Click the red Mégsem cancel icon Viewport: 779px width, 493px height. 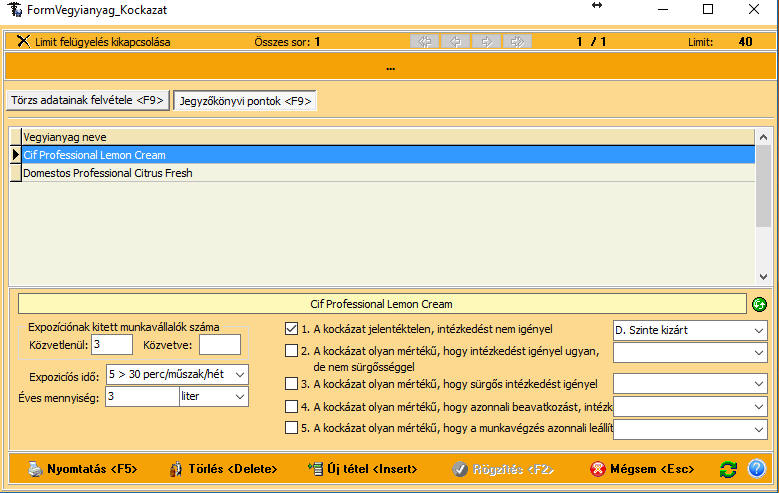point(598,469)
